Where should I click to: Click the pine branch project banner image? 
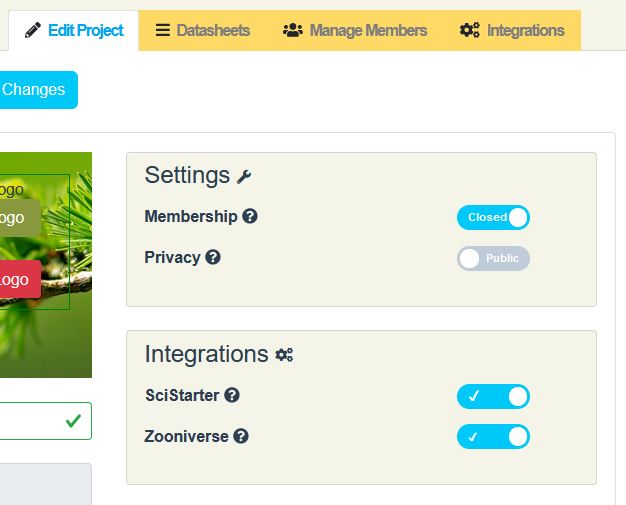(80, 340)
